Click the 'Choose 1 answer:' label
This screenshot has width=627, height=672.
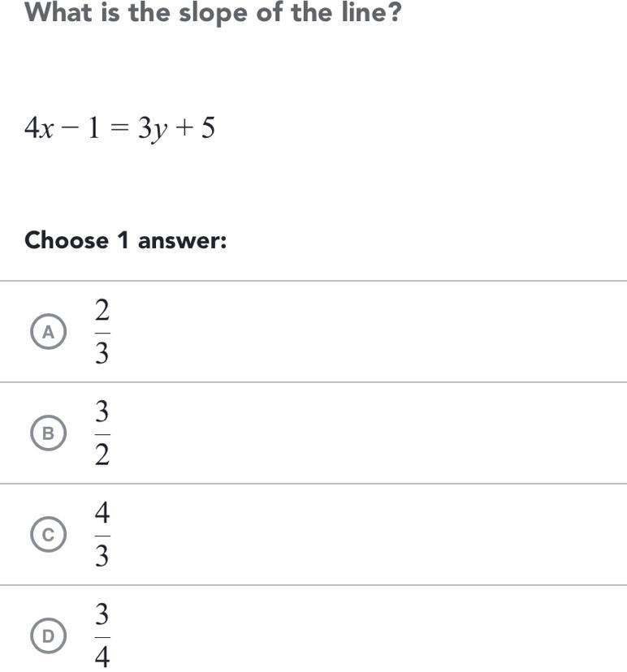[x=125, y=240]
